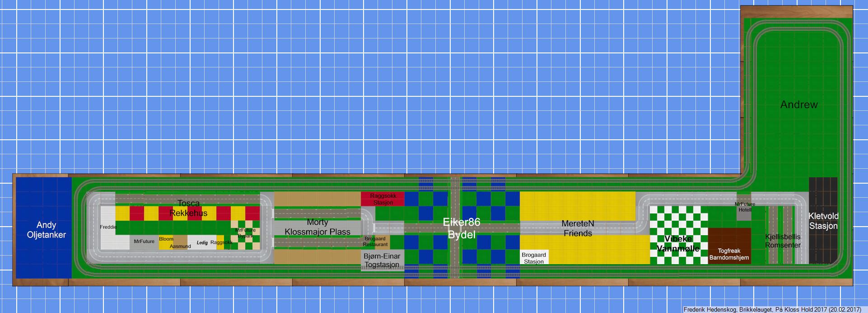Screen dimensions: 868x313
Task: Select the Morty Klossmajor Plass label
Action: (317, 227)
